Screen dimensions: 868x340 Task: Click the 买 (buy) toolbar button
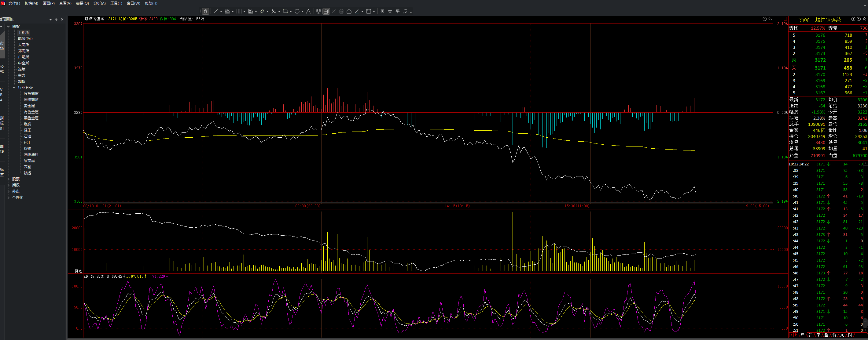(x=382, y=12)
